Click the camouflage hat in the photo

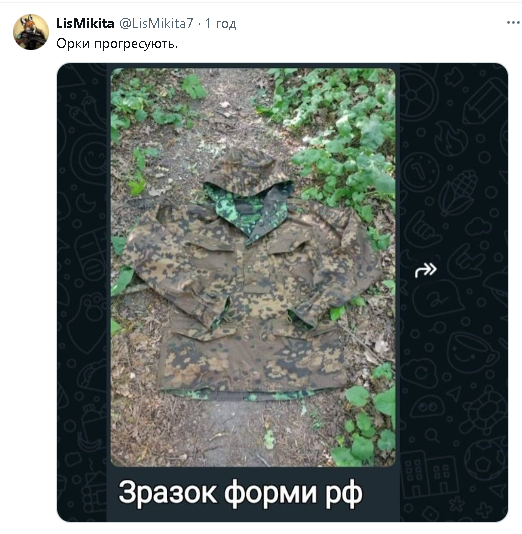[x=244, y=172]
